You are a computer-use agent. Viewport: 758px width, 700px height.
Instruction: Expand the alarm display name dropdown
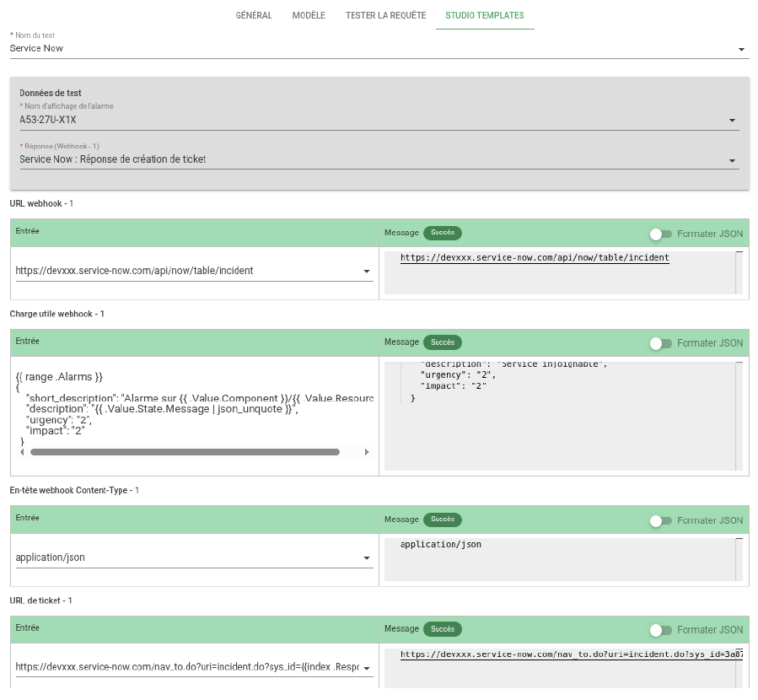(x=731, y=121)
